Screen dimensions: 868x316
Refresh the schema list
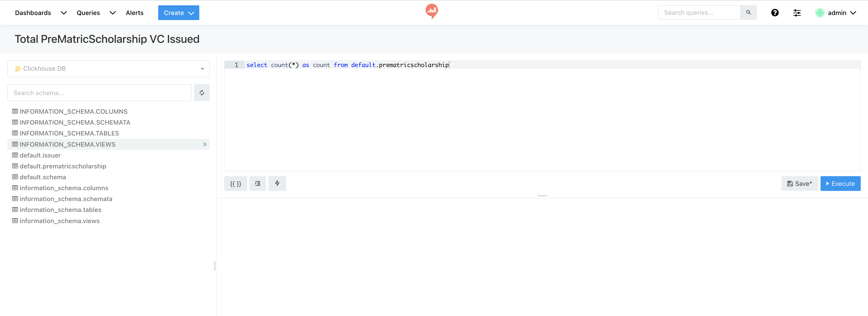(201, 93)
